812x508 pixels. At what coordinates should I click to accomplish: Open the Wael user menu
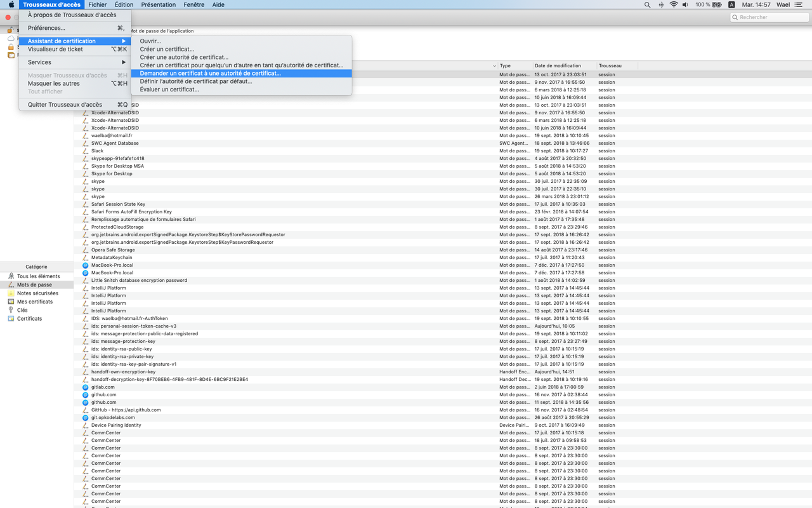pyautogui.click(x=783, y=4)
